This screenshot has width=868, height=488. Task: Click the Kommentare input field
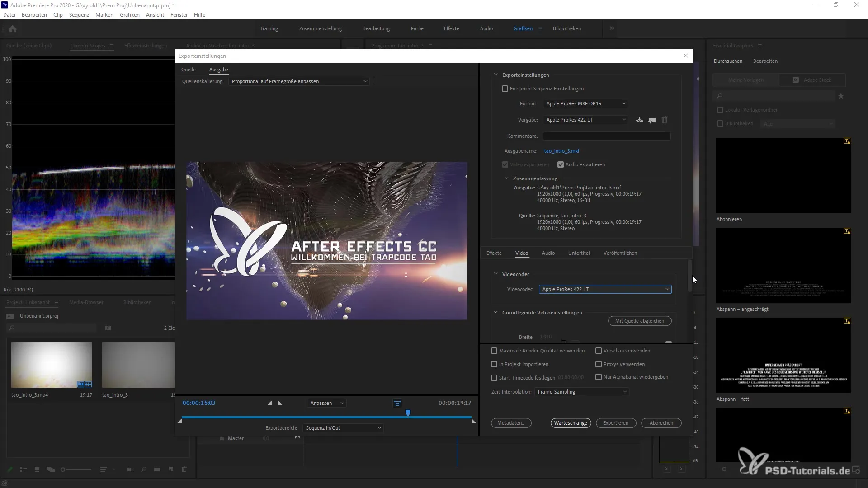point(607,136)
